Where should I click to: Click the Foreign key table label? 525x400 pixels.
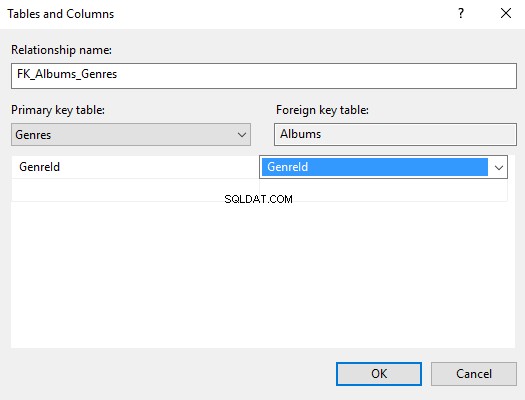[x=322, y=110]
